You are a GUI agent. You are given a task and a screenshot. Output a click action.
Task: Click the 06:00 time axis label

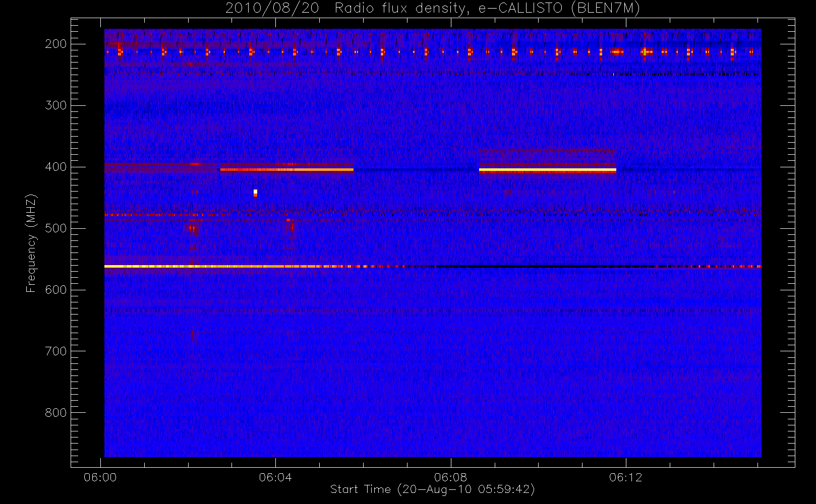click(x=100, y=477)
